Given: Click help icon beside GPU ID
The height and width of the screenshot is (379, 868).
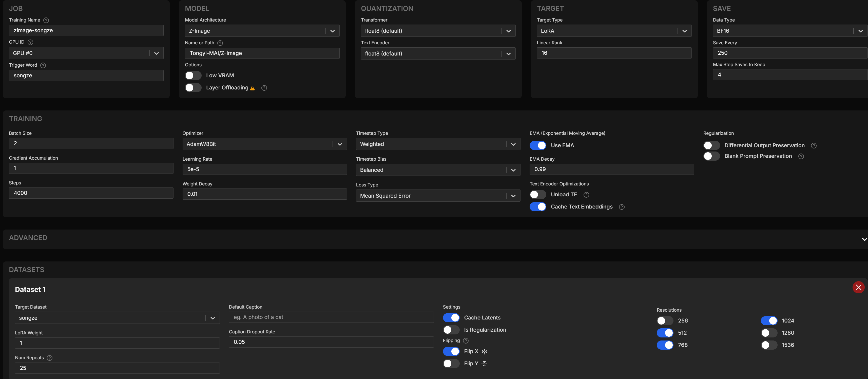Looking at the screenshot, I should pos(30,43).
